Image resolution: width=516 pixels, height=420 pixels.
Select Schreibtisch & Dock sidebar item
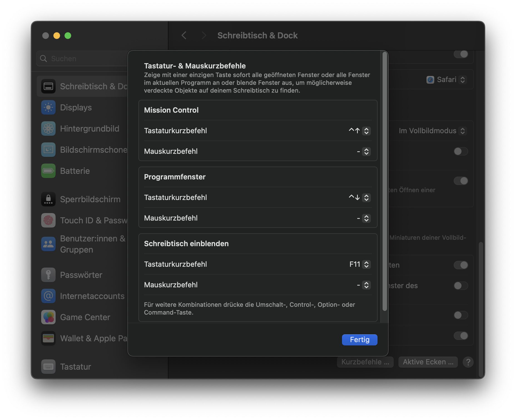click(83, 87)
